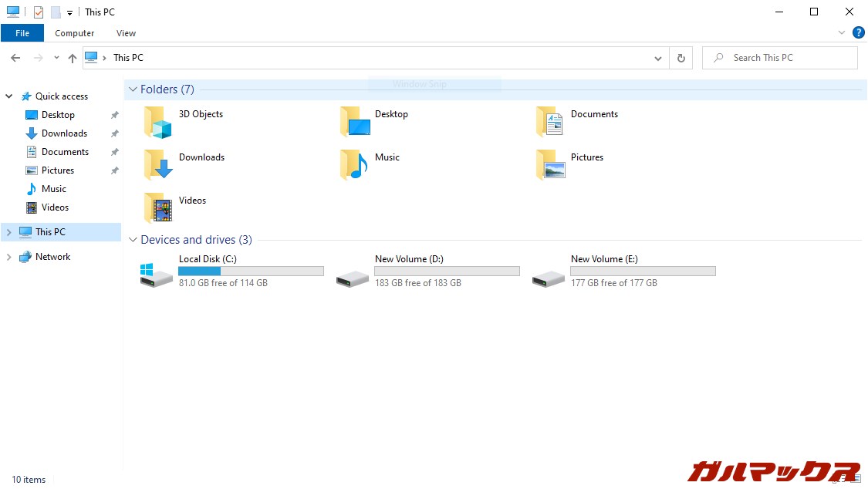Open the address bar history dropdown
Screen dimensions: 868x489
[x=658, y=58]
